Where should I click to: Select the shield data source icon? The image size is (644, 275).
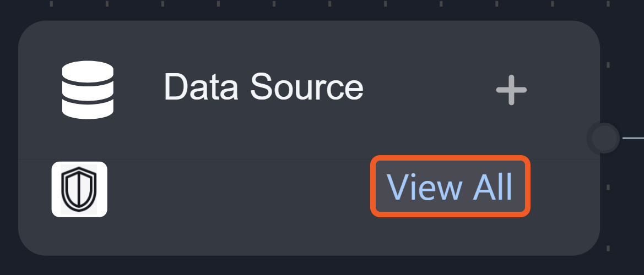(79, 189)
